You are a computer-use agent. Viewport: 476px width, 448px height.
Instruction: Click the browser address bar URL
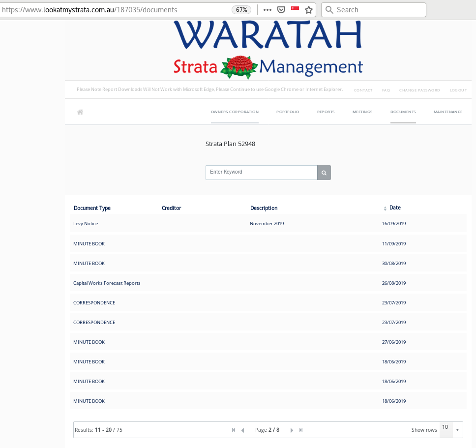tap(89, 10)
